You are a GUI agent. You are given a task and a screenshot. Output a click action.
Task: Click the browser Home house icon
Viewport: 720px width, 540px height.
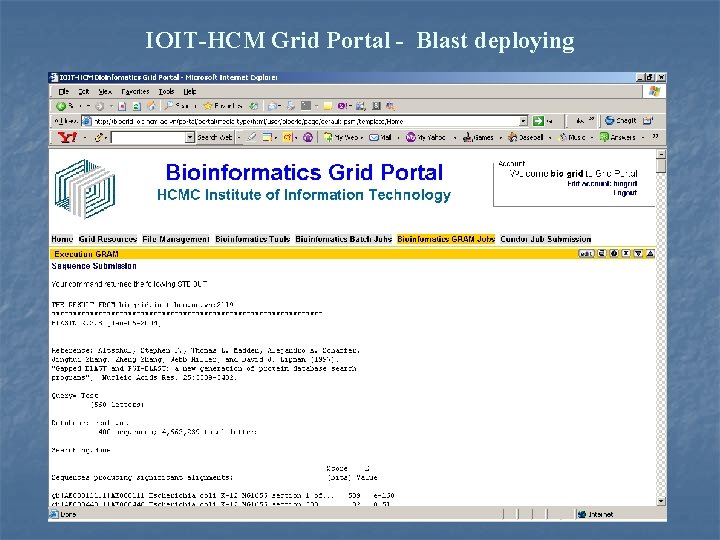[x=151, y=106]
